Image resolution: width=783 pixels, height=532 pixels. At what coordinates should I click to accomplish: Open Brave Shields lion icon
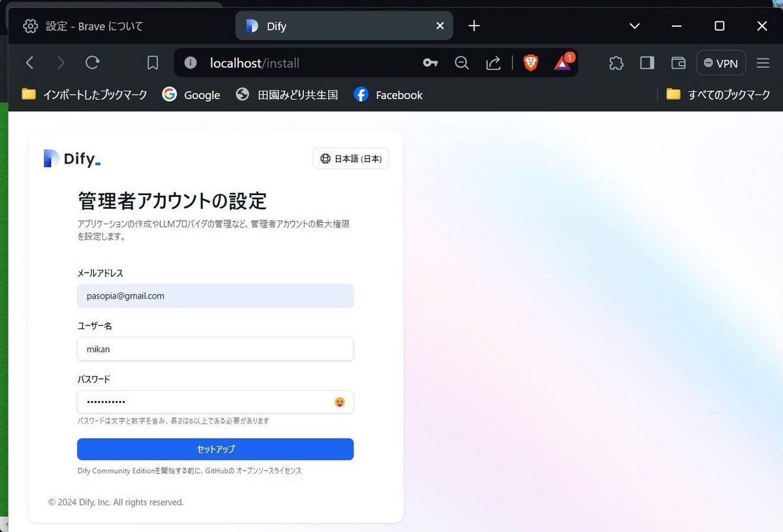[531, 63]
